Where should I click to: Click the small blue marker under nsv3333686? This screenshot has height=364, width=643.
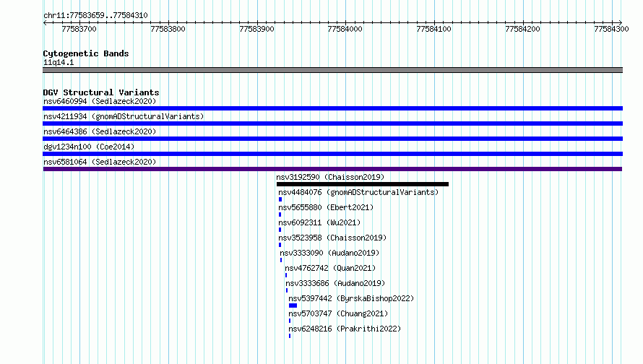[x=287, y=290]
